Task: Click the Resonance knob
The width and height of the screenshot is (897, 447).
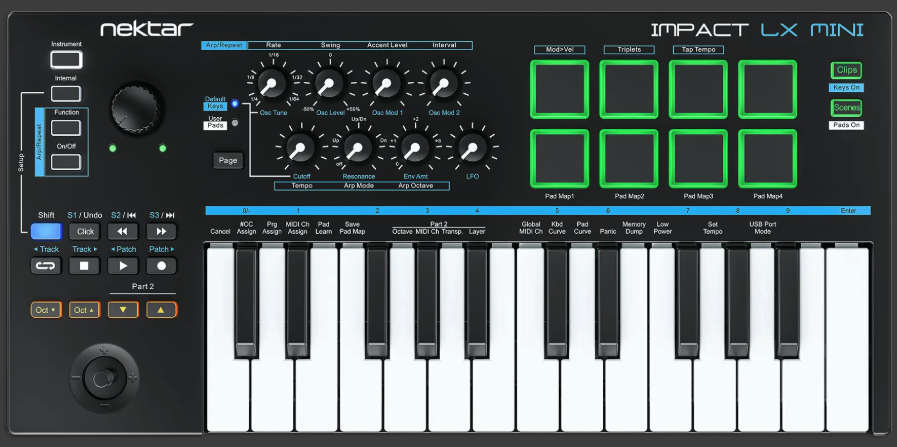Action: (x=358, y=148)
